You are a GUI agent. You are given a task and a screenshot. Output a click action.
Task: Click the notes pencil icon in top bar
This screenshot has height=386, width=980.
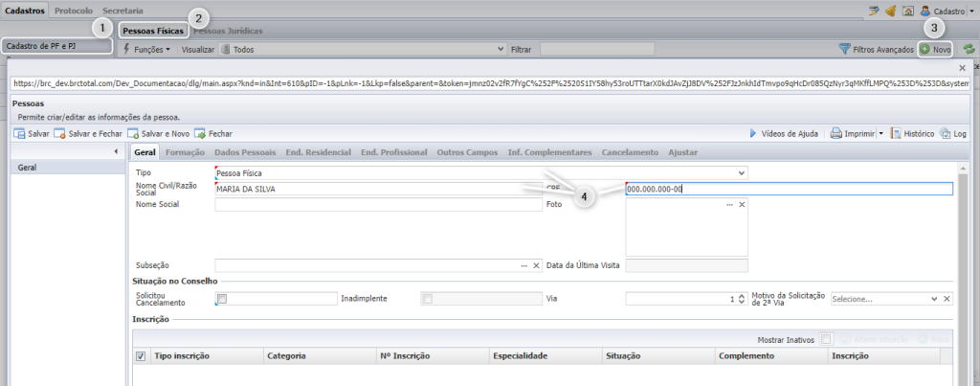874,11
